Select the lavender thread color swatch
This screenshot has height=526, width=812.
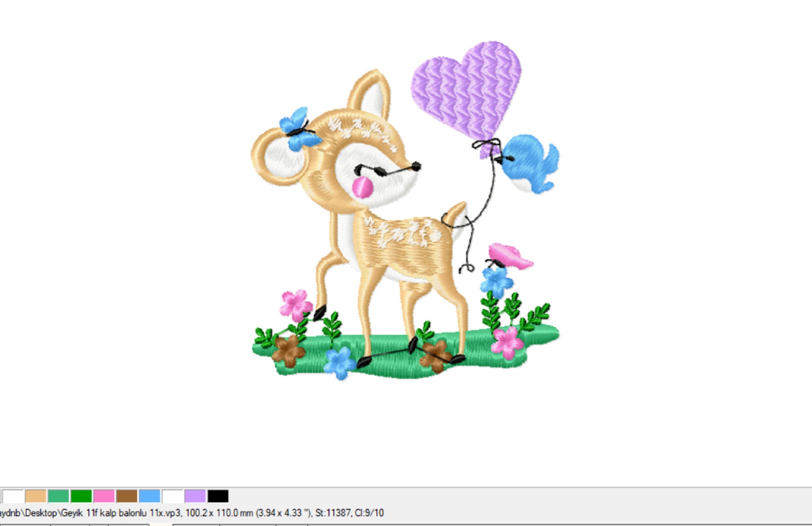(x=195, y=496)
